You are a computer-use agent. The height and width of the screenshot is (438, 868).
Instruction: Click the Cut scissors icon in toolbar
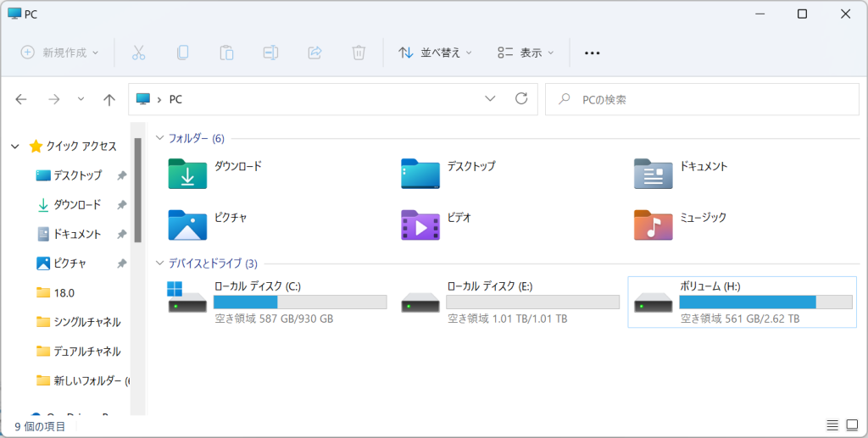point(139,53)
